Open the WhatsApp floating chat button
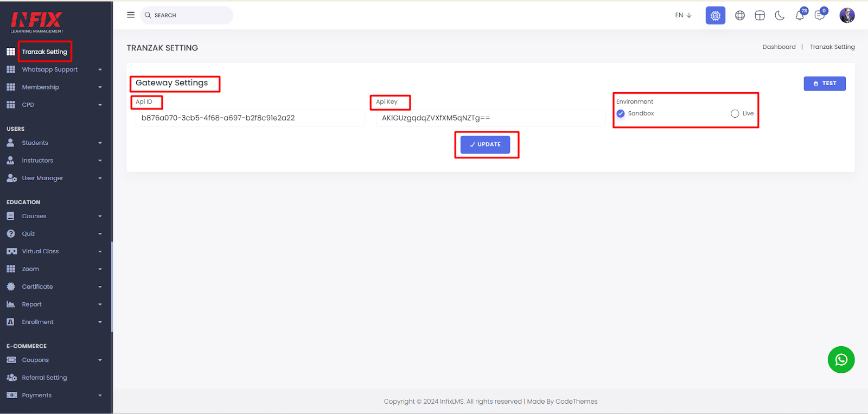Screen dimensions: 868x414 841,360
